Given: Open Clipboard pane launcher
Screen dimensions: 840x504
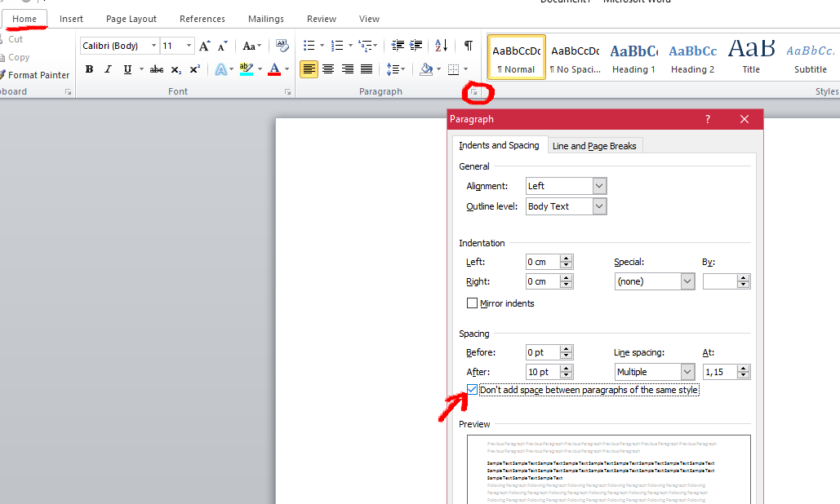Looking at the screenshot, I should (x=68, y=92).
